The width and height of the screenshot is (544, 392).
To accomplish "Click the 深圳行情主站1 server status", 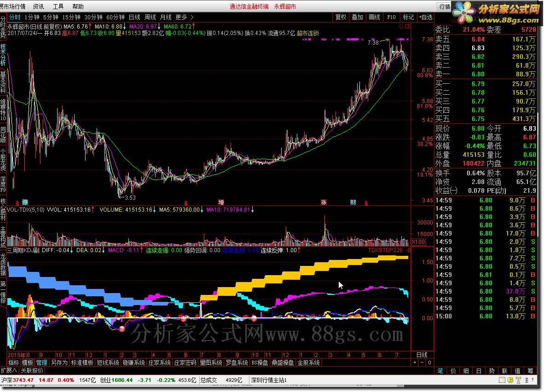I will [269, 380].
